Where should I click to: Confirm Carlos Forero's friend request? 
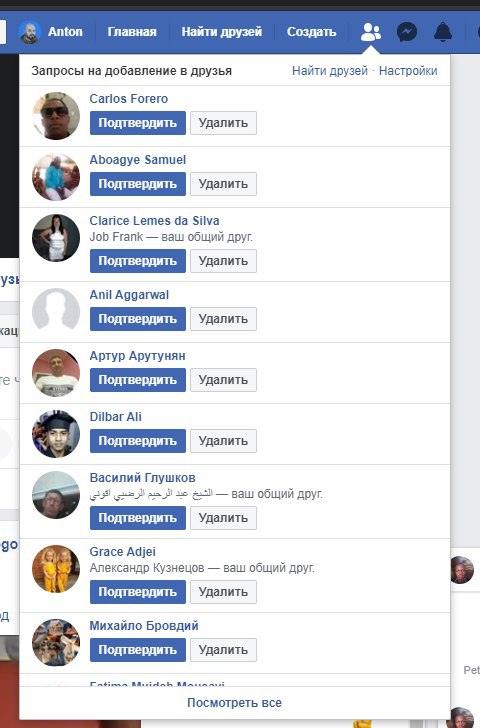click(x=138, y=123)
